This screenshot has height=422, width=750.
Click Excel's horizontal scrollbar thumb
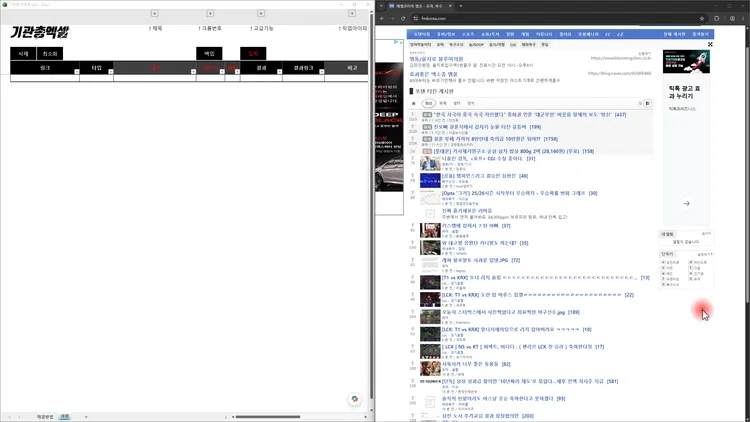tap(268, 417)
